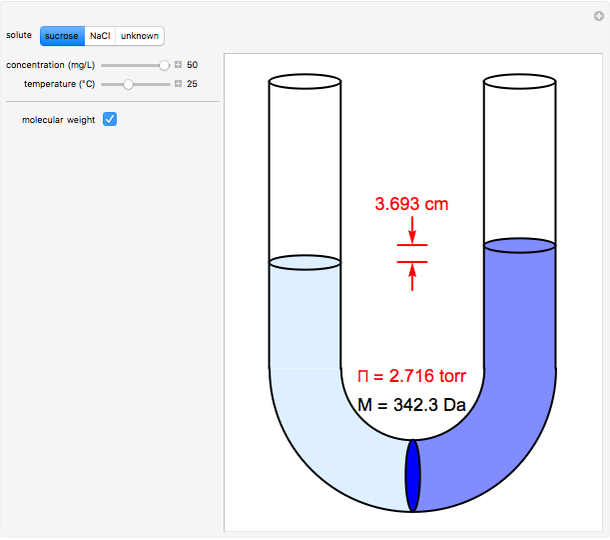Click the concentration slider thumb
The height and width of the screenshot is (540, 610).
[164, 64]
